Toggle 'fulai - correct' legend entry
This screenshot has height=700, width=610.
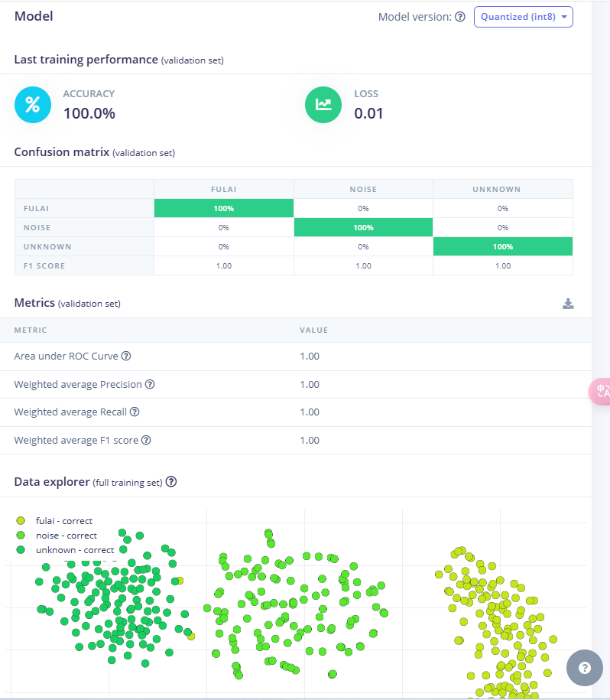click(x=63, y=521)
